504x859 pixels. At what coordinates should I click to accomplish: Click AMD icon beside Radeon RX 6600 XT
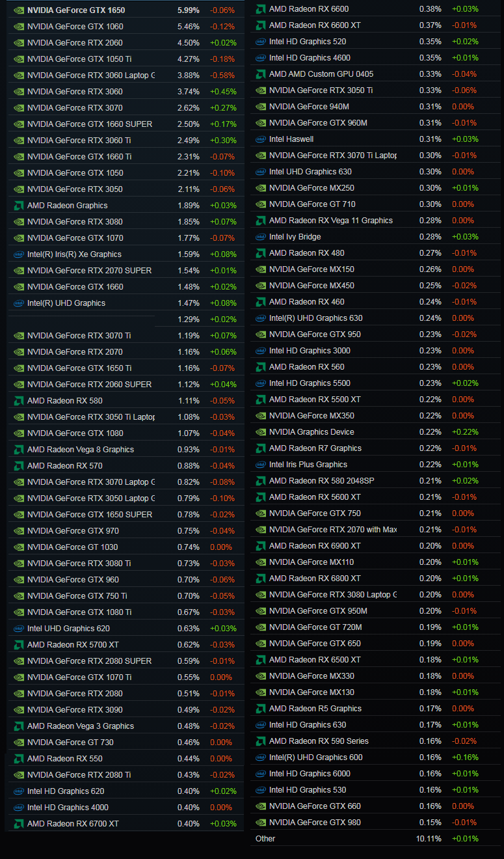pos(261,25)
